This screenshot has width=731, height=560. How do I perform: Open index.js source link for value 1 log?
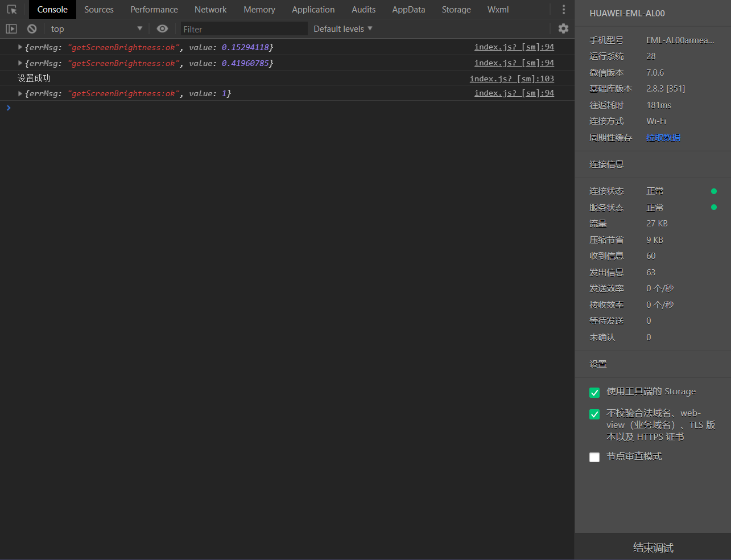514,93
